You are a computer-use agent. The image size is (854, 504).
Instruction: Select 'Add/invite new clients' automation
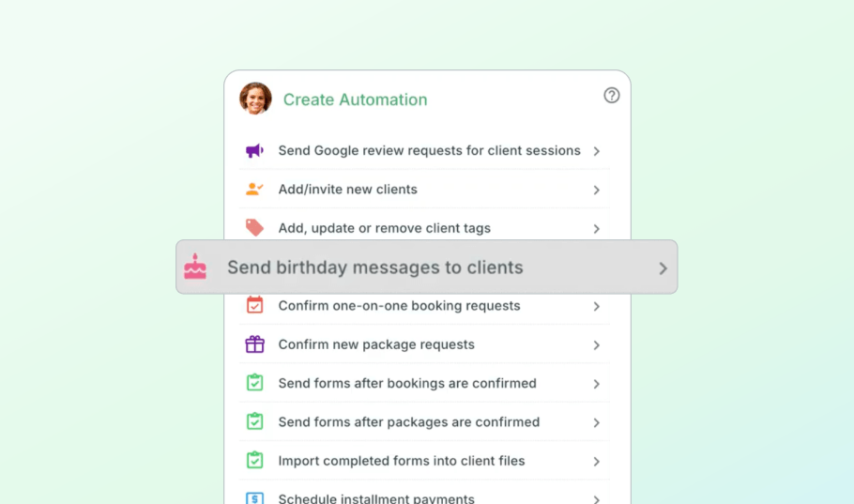pos(424,189)
